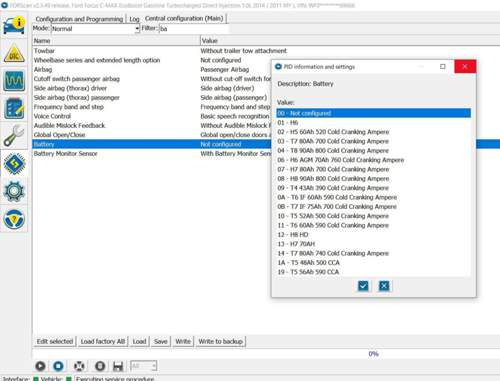Choose value 02 - H5 60Ah 520 CCA
This screenshot has width=500, height=381.
[373, 132]
